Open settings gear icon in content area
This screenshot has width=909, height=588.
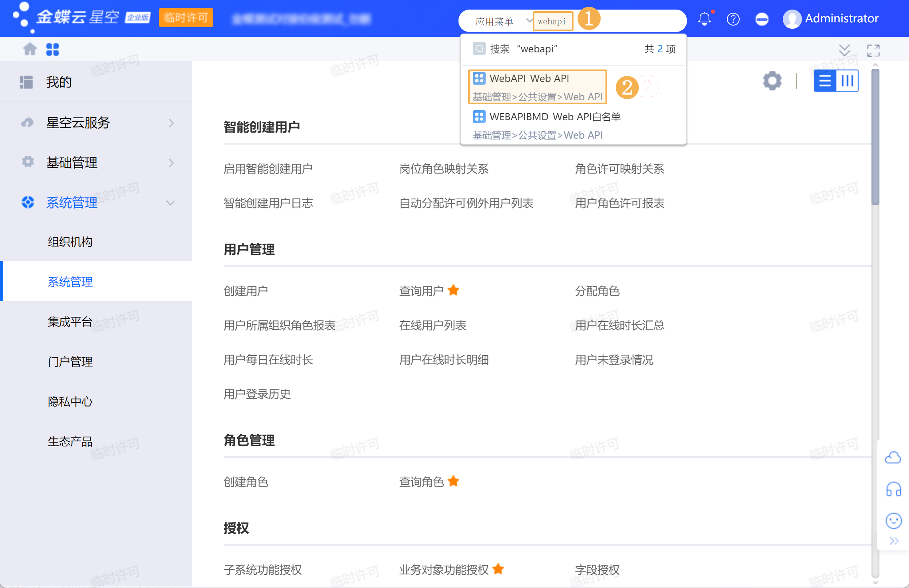[772, 81]
